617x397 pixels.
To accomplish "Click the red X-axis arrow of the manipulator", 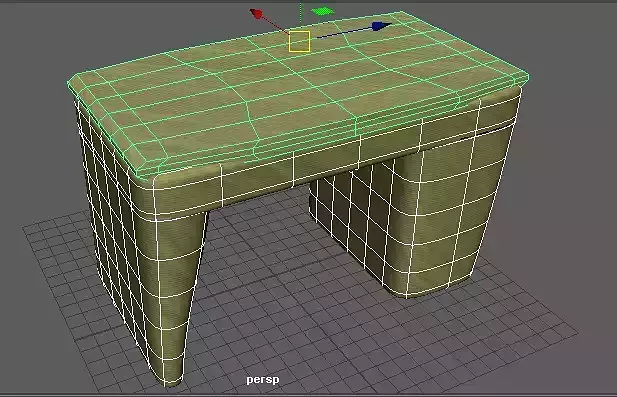I will (x=256, y=14).
